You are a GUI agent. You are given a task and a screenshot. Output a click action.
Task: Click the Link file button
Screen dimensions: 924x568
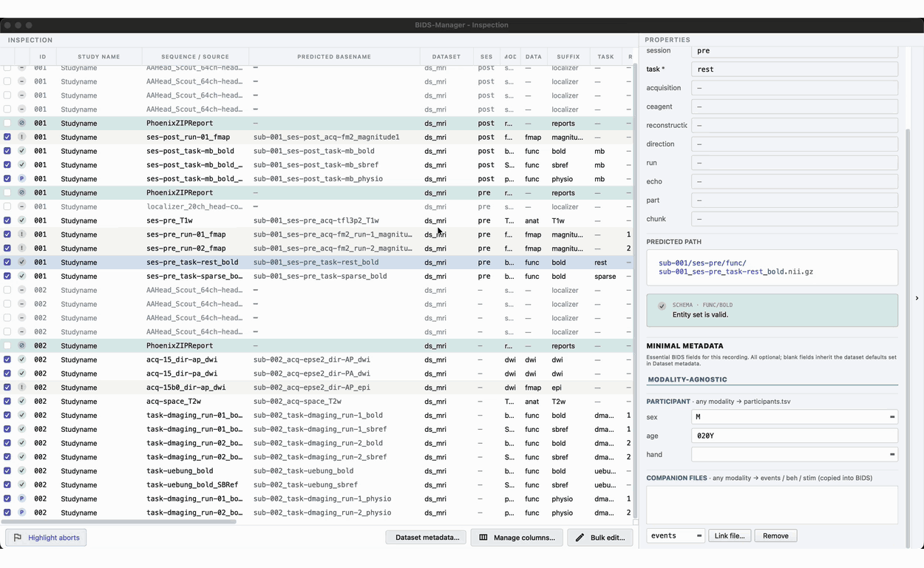(730, 535)
